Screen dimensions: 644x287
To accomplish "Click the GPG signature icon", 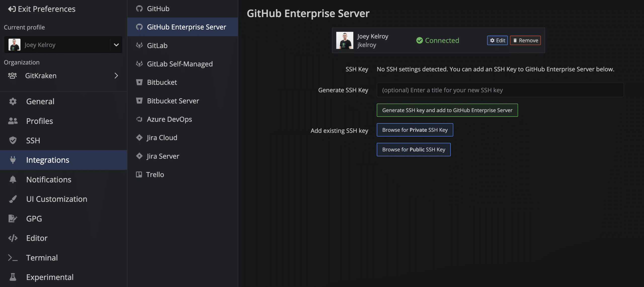I will [x=13, y=218].
